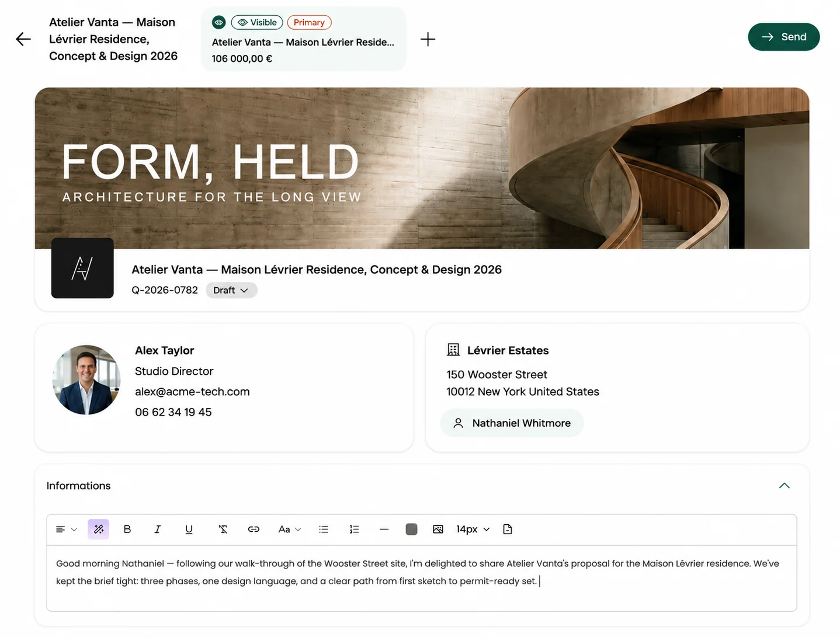This screenshot has height=638, width=840.
Task: Open the Draft status dropdown
Action: (231, 290)
